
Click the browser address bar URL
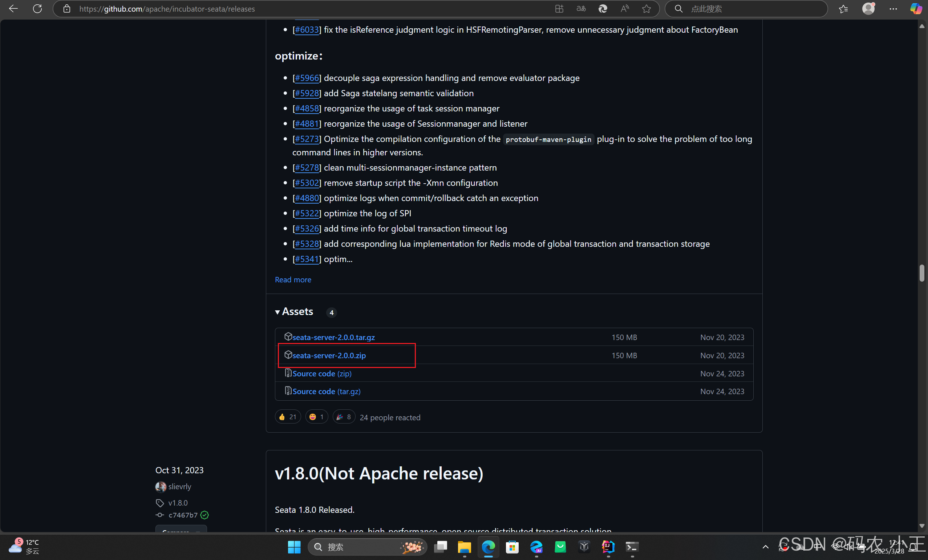click(x=167, y=9)
